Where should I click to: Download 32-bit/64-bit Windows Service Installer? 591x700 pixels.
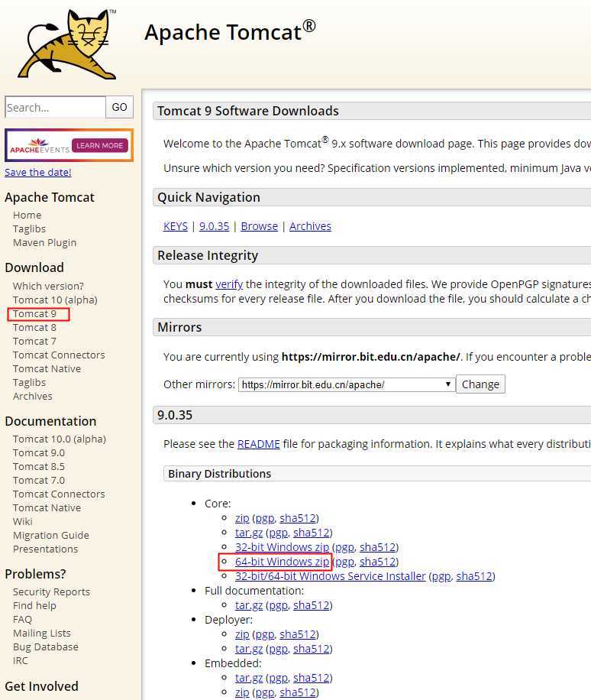tap(330, 576)
